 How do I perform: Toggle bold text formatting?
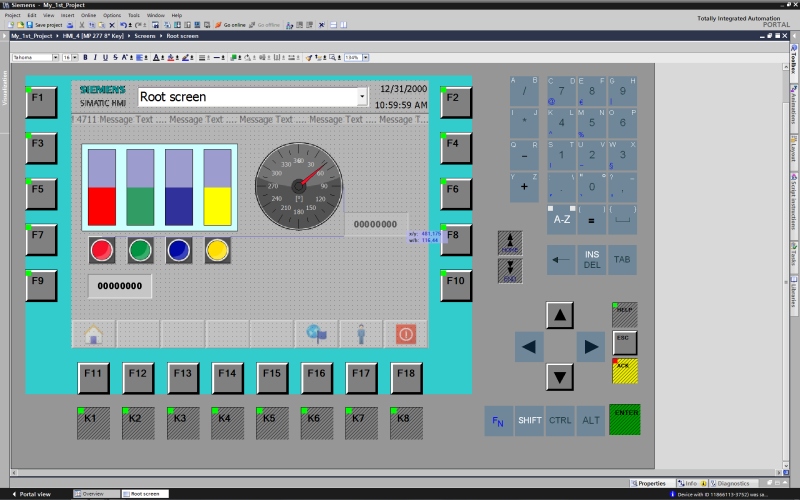coord(84,57)
